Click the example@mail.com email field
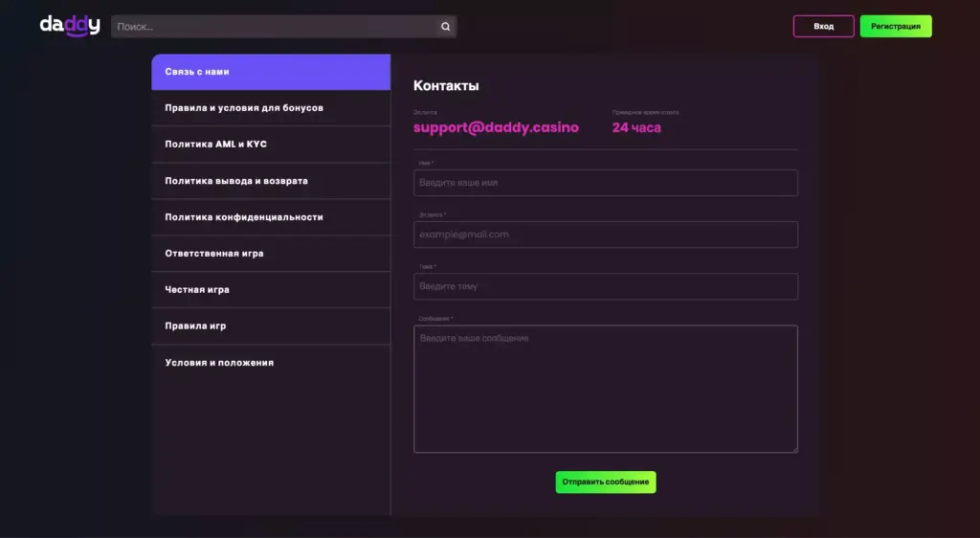 [605, 235]
